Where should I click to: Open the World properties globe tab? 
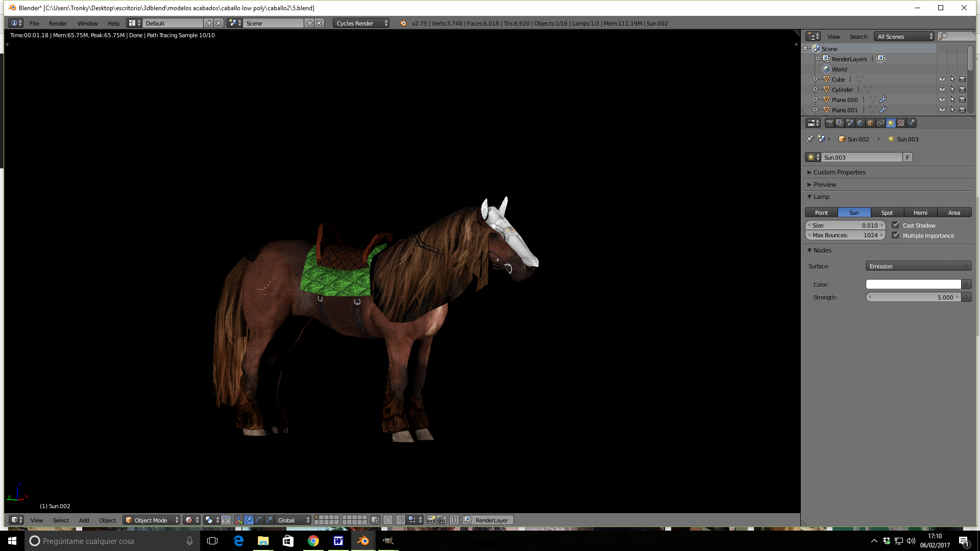[x=860, y=123]
